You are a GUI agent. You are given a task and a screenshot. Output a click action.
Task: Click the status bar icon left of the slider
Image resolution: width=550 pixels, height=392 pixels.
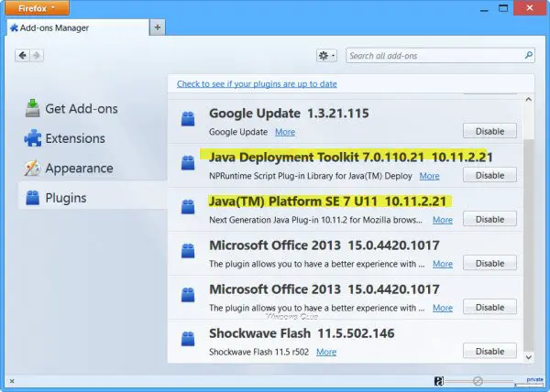tap(438, 381)
